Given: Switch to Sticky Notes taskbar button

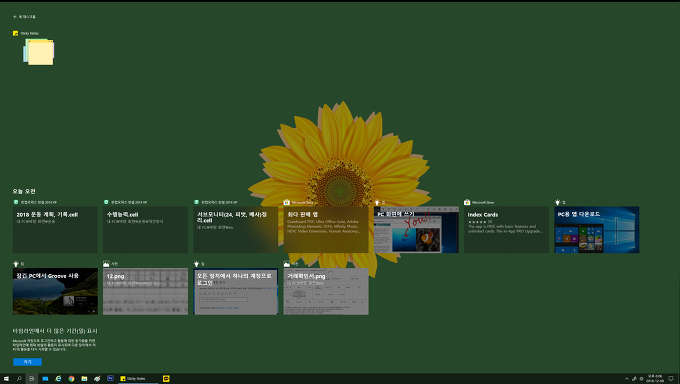Looking at the screenshot, I should click(x=139, y=379).
